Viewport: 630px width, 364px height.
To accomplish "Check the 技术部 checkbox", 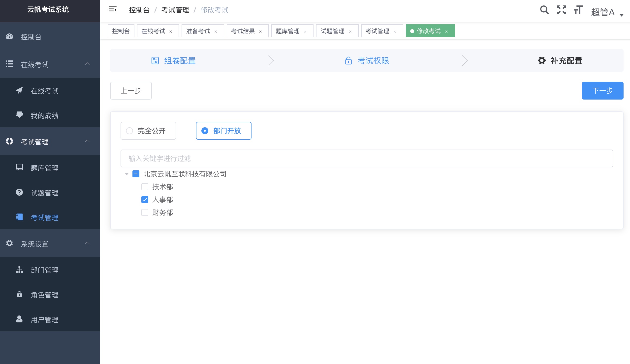I will click(x=145, y=186).
